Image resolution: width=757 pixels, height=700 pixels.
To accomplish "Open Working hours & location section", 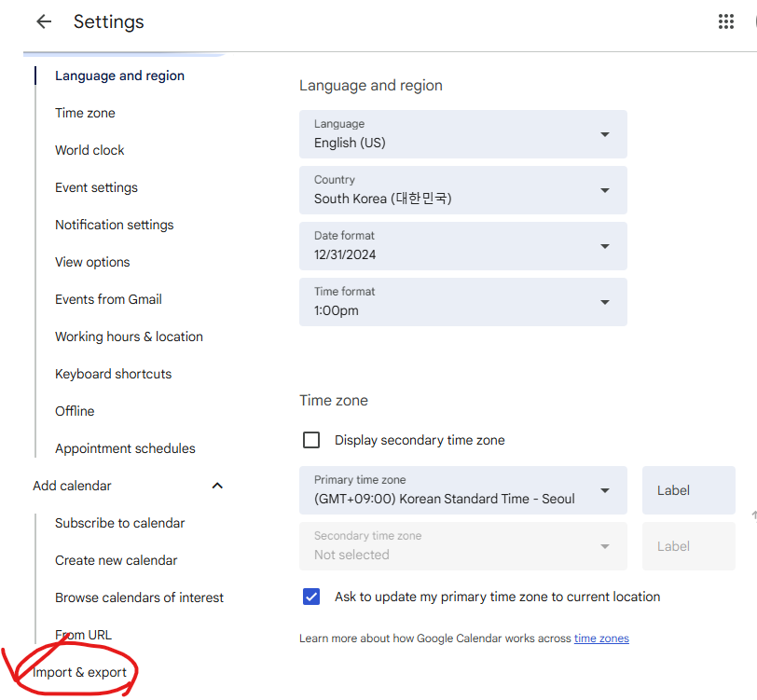I will coord(129,336).
